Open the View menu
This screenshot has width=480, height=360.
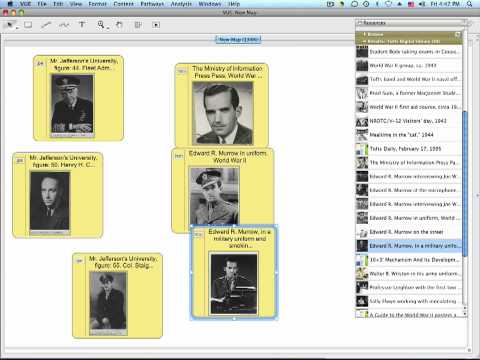point(76,4)
